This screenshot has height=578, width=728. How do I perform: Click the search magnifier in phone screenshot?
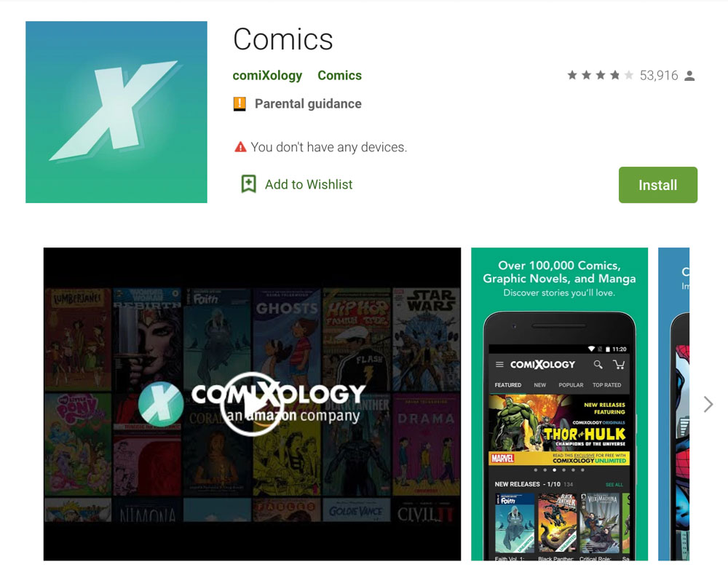598,365
